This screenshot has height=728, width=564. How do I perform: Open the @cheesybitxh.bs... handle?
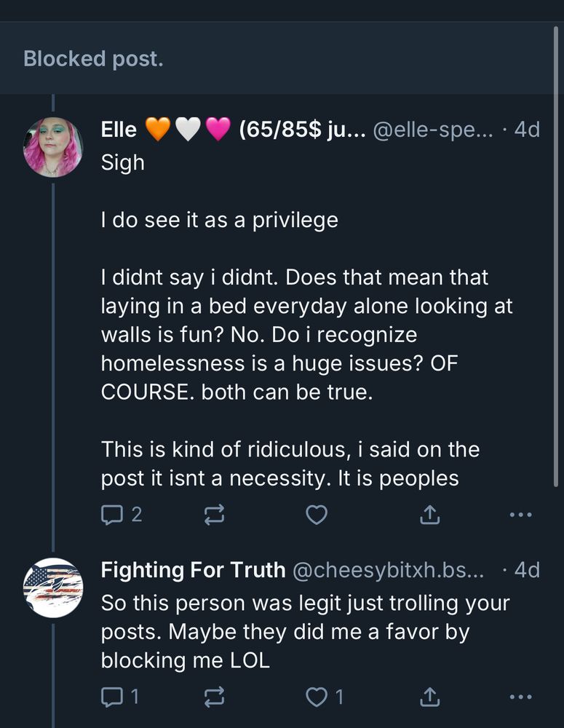387,569
